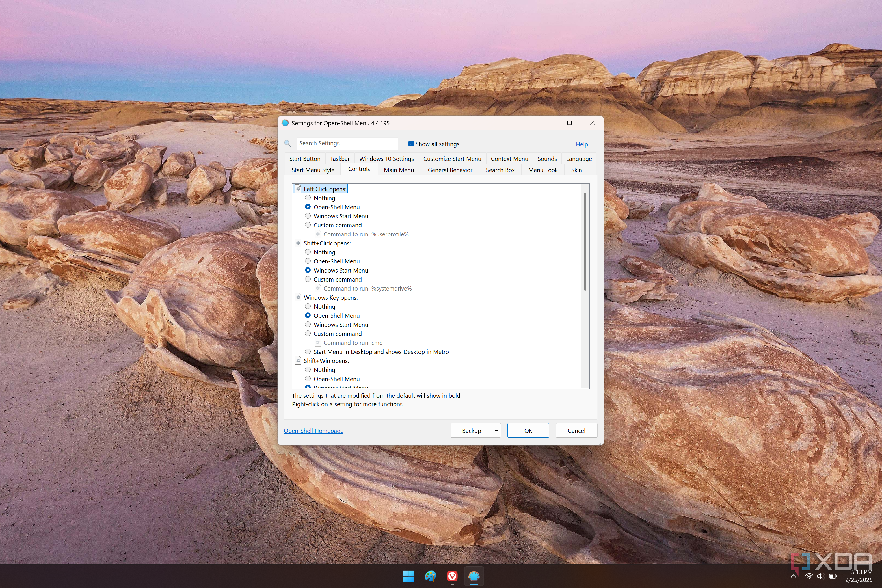The image size is (882, 588).
Task: Open the Windows Start button on taskbar
Action: point(408,576)
